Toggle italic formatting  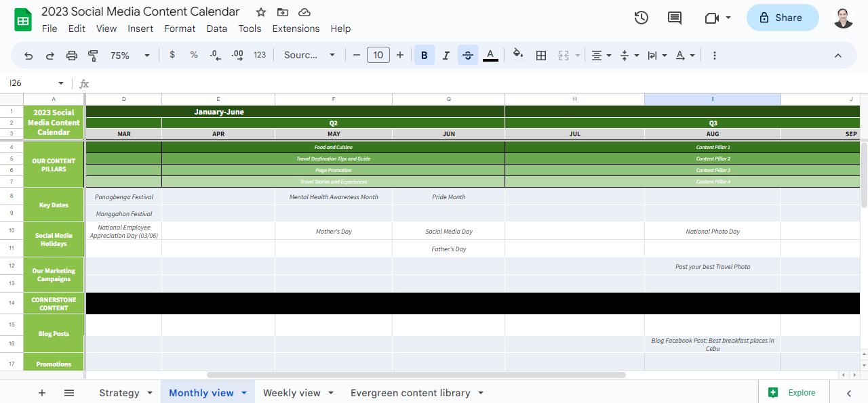[x=446, y=56]
